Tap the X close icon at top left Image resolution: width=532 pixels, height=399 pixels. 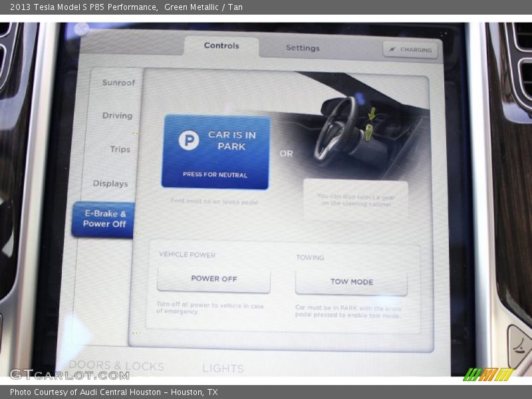[81, 28]
